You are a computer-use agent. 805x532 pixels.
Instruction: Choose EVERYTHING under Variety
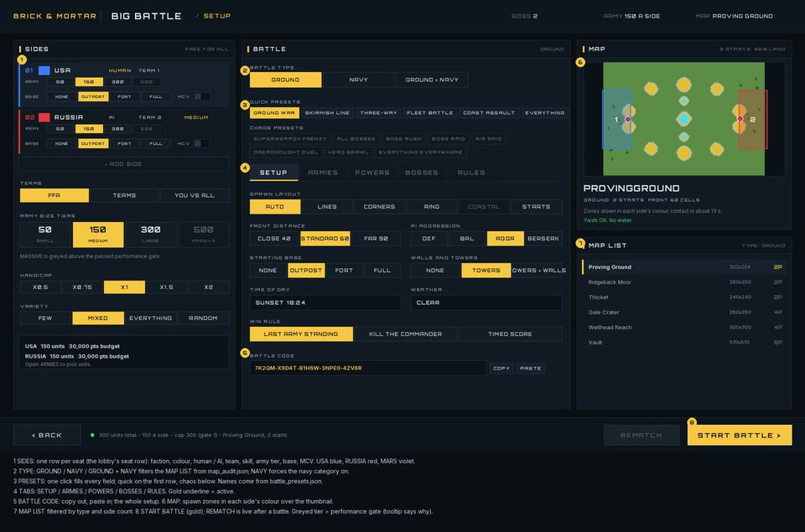click(150, 318)
